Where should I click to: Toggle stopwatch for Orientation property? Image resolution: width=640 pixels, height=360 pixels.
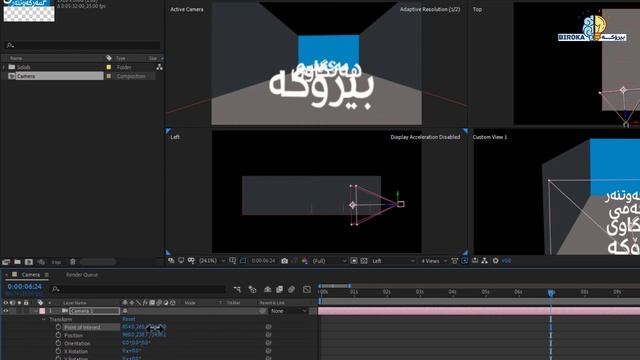pyautogui.click(x=58, y=343)
